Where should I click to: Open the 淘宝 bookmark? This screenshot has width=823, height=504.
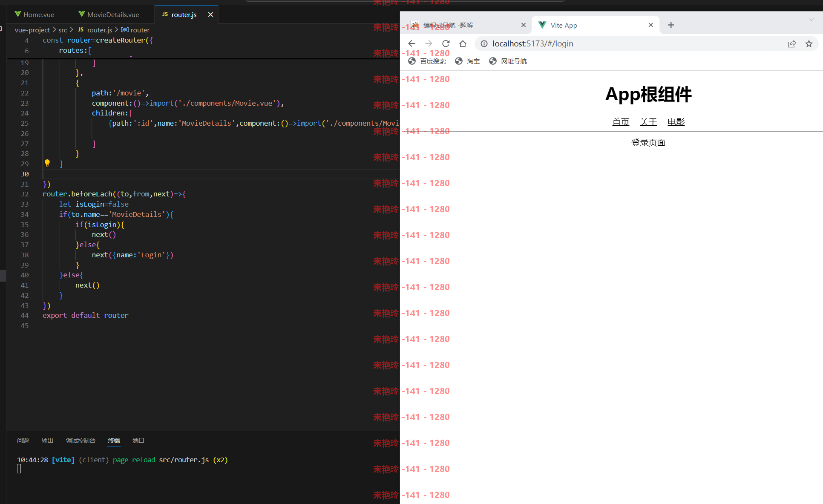point(467,61)
